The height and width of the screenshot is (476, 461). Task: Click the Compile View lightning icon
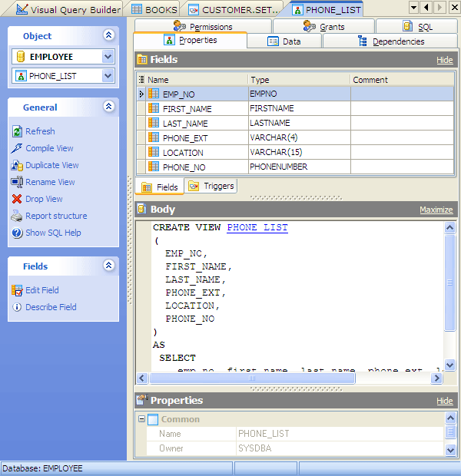(16, 148)
